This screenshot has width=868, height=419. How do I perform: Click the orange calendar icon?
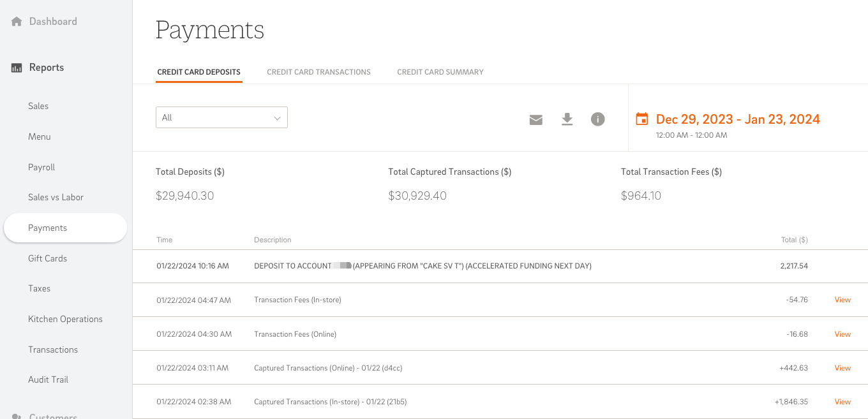(x=642, y=119)
